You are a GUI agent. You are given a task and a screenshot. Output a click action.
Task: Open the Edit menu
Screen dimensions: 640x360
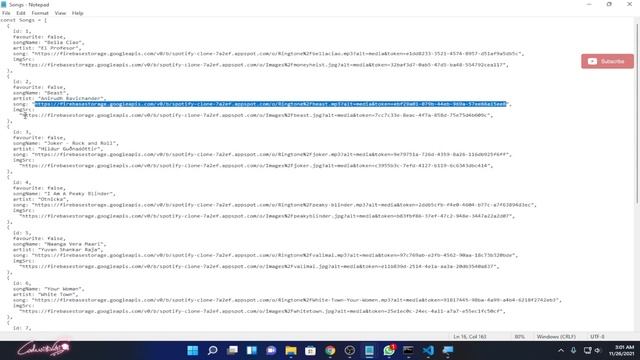(x=21, y=13)
